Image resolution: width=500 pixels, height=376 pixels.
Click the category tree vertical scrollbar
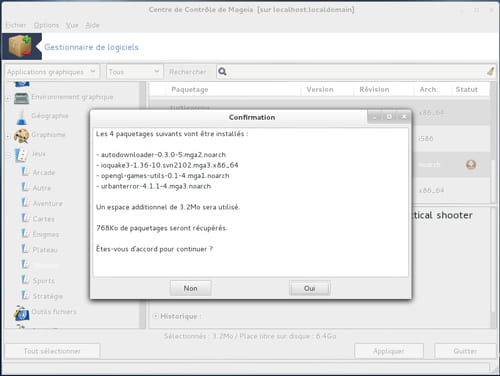point(143,204)
